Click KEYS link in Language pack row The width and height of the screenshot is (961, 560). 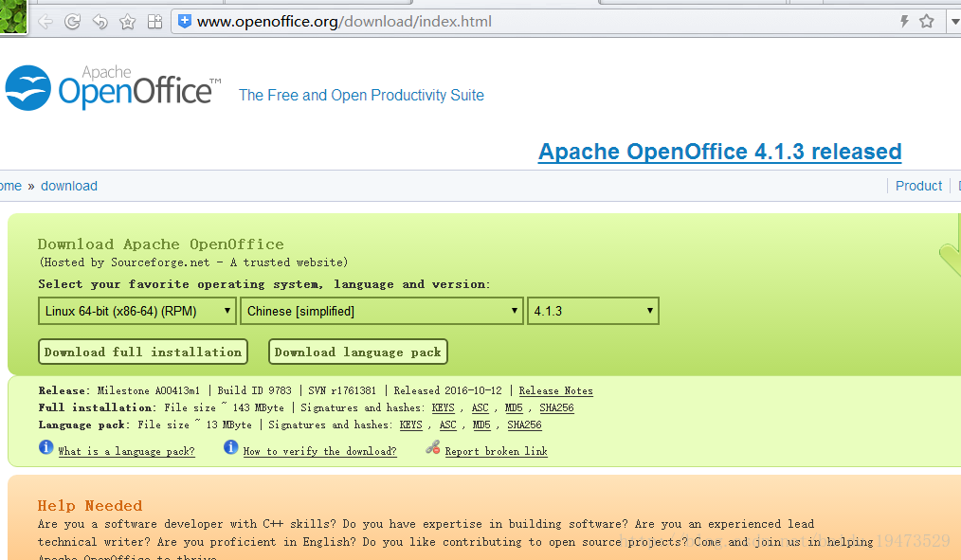point(410,425)
